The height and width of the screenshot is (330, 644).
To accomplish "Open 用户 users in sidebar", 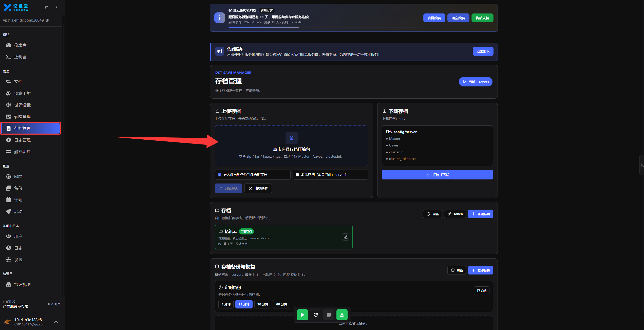I will tap(30, 236).
